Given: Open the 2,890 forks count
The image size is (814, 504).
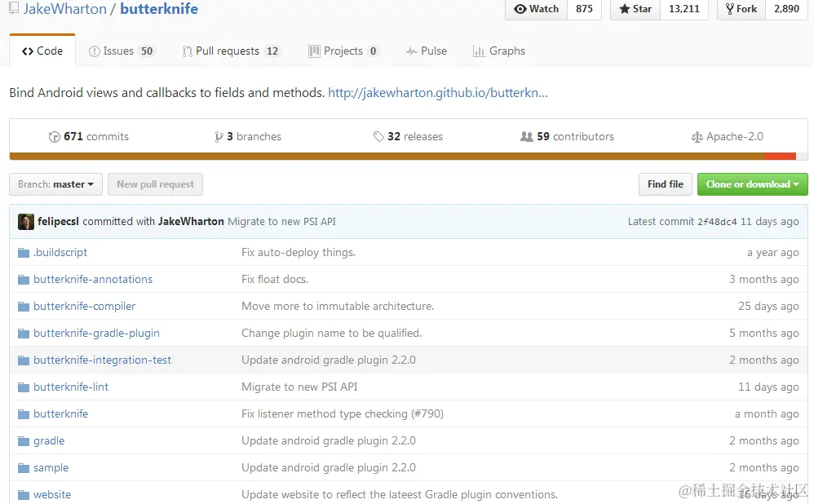Looking at the screenshot, I should pyautogui.click(x=786, y=9).
